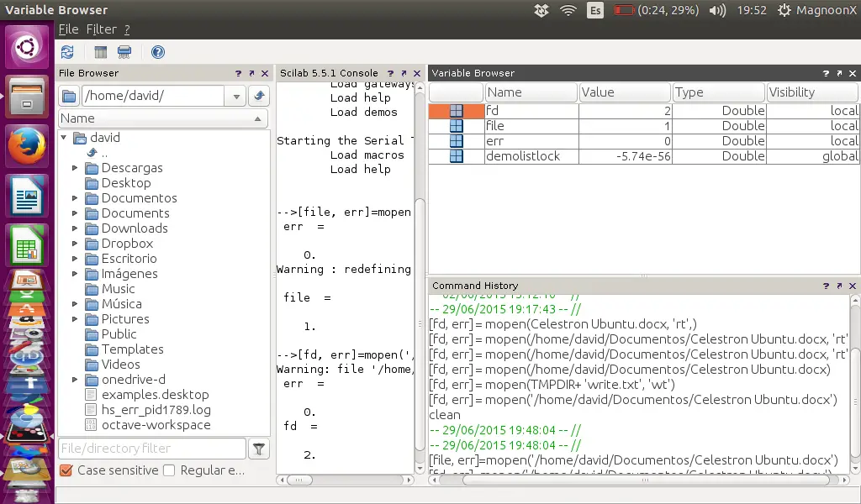Open the ? help menu
This screenshot has width=861, height=504.
coord(127,29)
